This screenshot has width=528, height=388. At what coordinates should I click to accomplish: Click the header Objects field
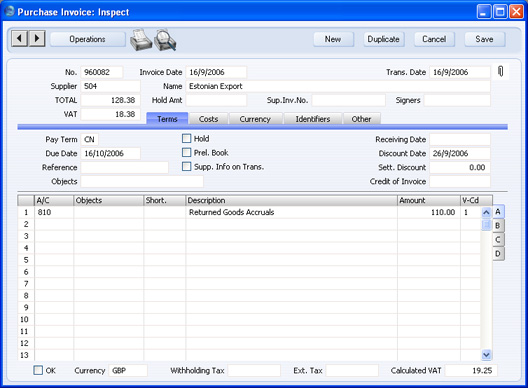pyautogui.click(x=142, y=181)
